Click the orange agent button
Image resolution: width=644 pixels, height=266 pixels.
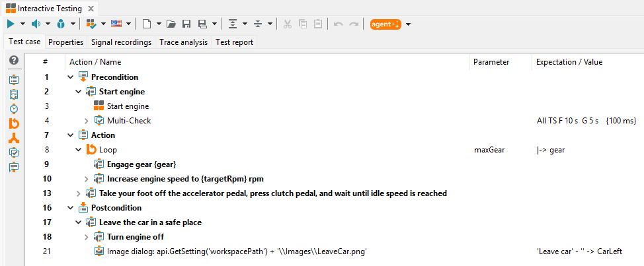tap(385, 24)
